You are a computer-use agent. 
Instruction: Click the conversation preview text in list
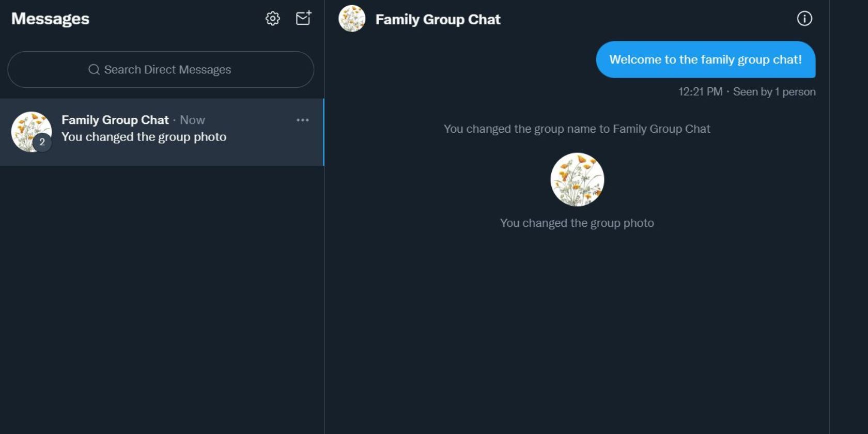click(x=144, y=137)
